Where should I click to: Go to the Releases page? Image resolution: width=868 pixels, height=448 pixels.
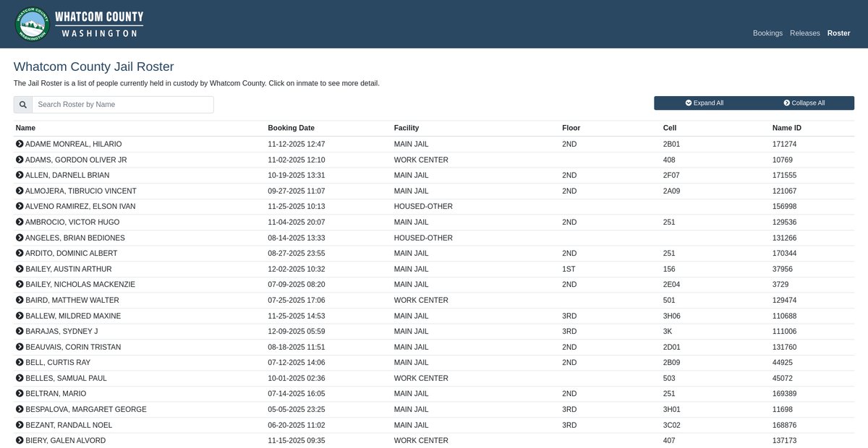pyautogui.click(x=804, y=33)
